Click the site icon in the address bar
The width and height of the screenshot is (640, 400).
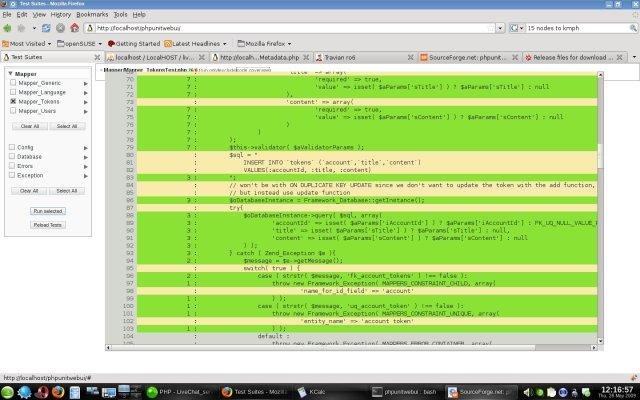(x=90, y=28)
